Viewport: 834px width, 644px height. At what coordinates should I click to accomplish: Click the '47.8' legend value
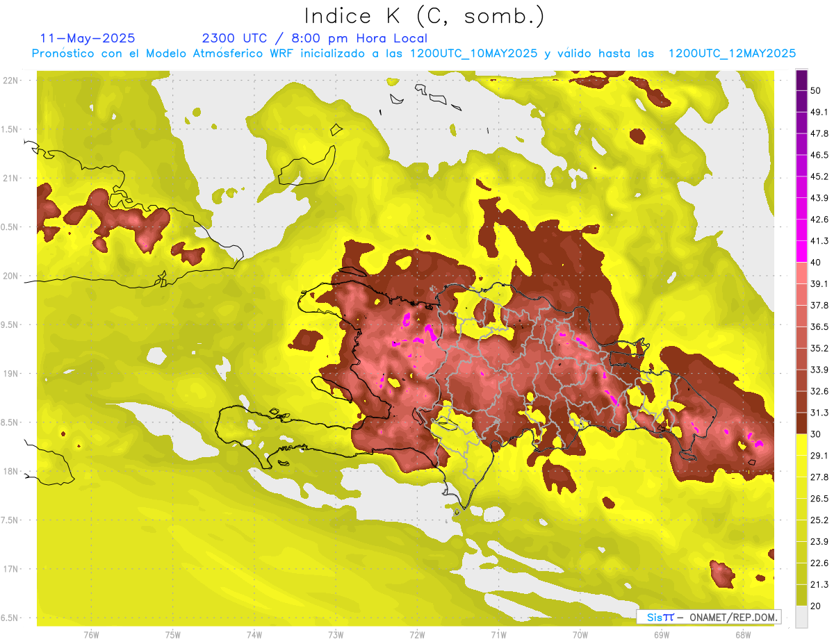point(819,133)
